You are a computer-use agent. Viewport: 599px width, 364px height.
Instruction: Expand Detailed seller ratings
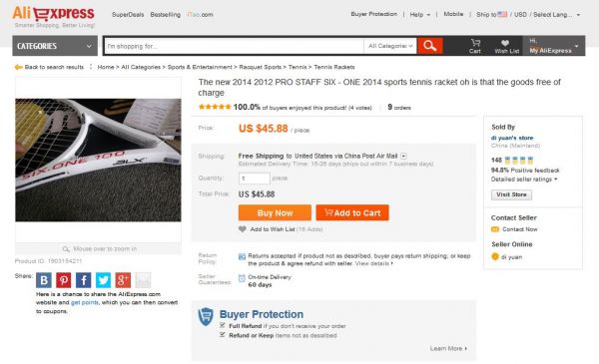pyautogui.click(x=524, y=180)
